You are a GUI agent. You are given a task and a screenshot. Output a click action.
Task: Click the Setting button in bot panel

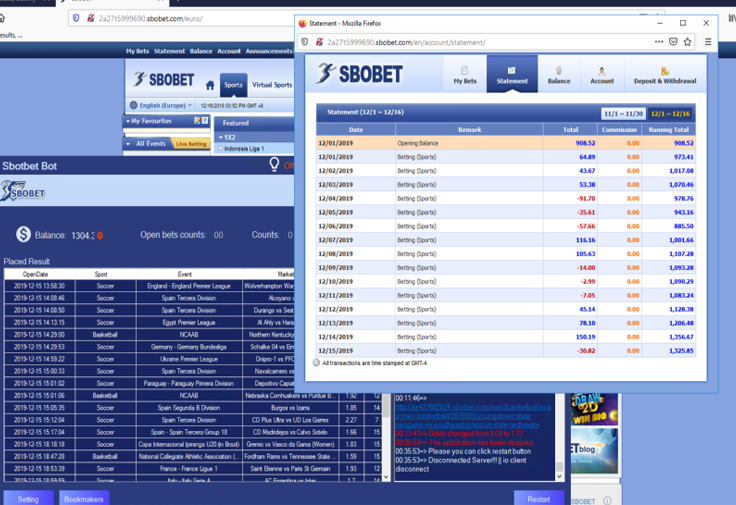(x=28, y=499)
